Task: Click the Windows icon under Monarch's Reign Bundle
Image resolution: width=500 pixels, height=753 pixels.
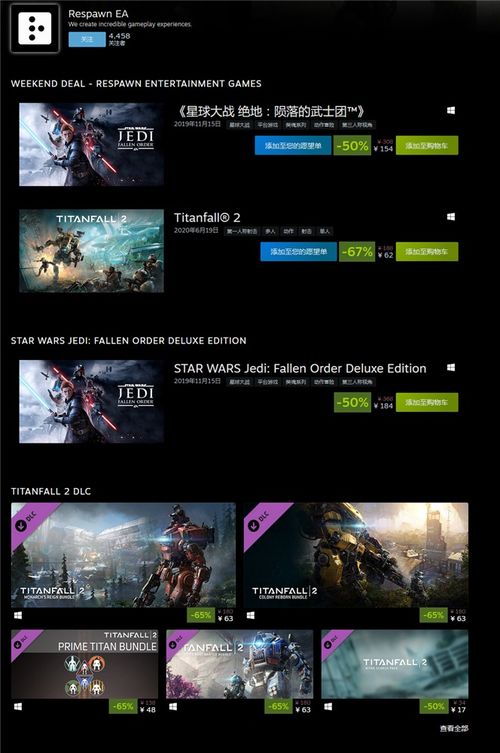Action: [x=18, y=615]
